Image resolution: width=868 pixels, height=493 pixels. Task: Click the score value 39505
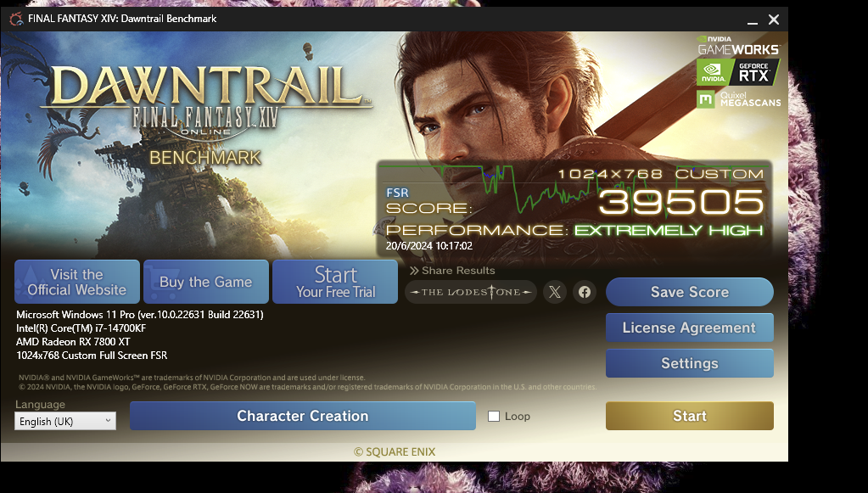(x=681, y=202)
